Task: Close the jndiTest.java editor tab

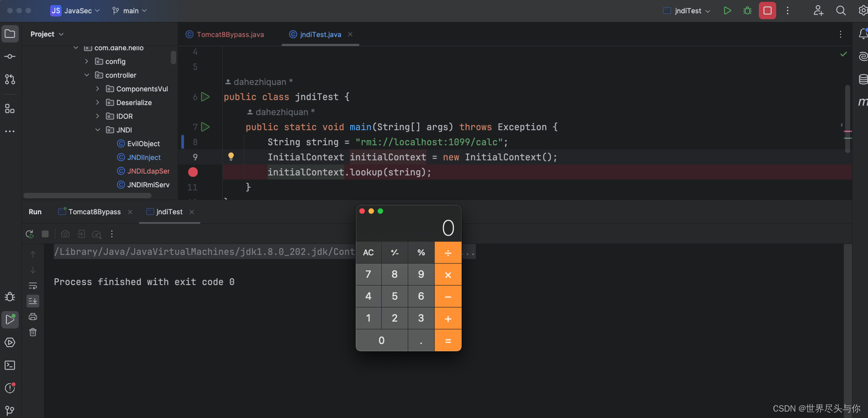Action: coord(350,34)
